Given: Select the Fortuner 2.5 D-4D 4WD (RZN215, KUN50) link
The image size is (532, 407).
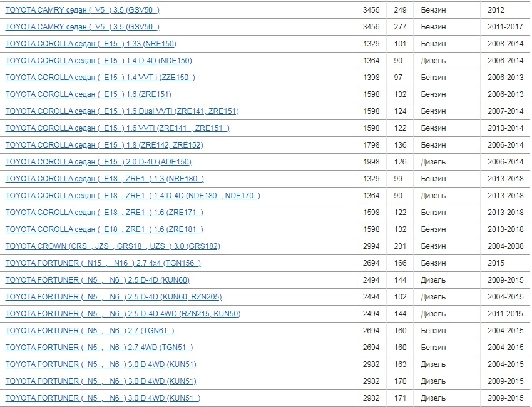Looking at the screenshot, I should [123, 314].
